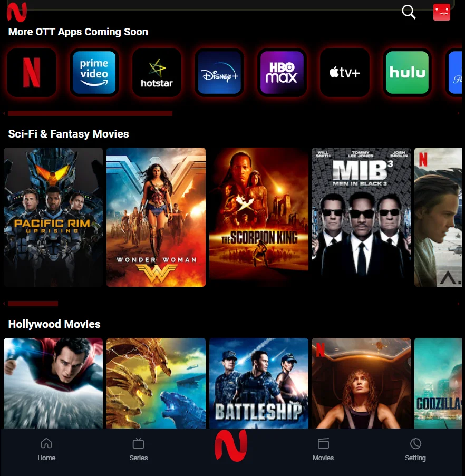Open the Hulu app tile
Screen dimensions: 465x476
pos(407,73)
